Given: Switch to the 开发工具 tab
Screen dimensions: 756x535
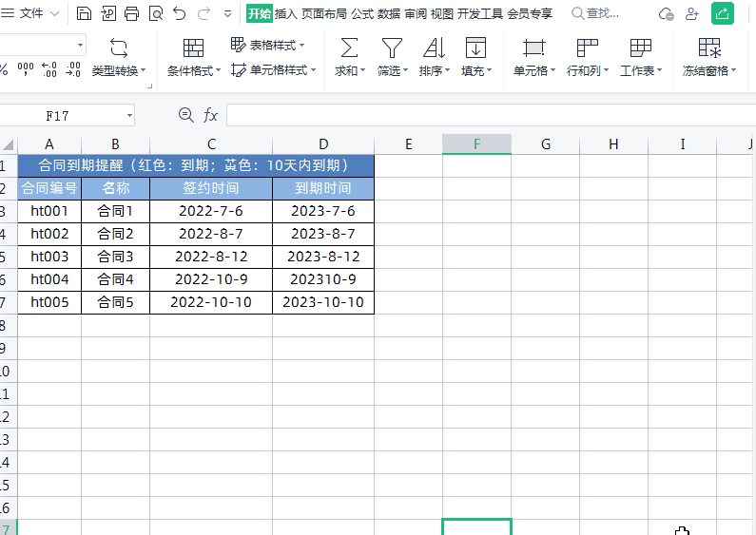Looking at the screenshot, I should (479, 13).
